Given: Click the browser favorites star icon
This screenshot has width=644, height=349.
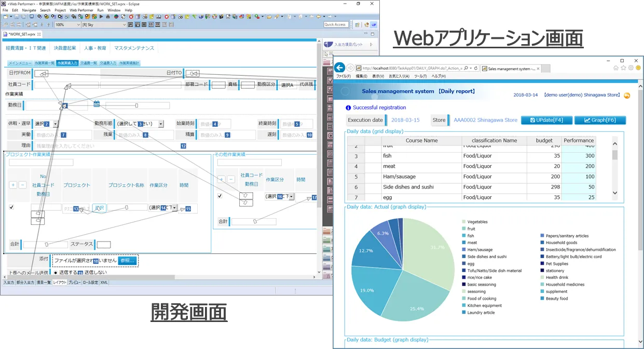Looking at the screenshot, I should coord(623,68).
